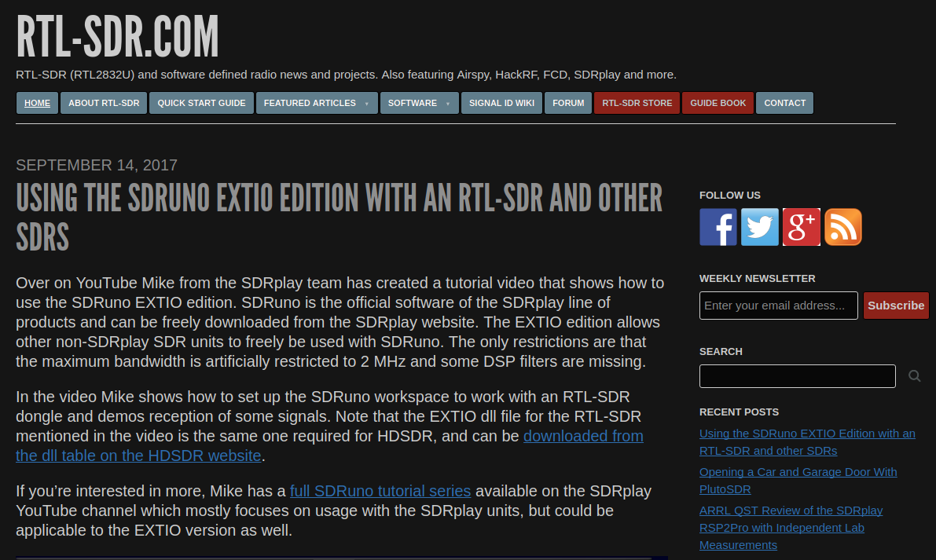
Task: Open the Guide Book menu item
Action: click(x=718, y=103)
